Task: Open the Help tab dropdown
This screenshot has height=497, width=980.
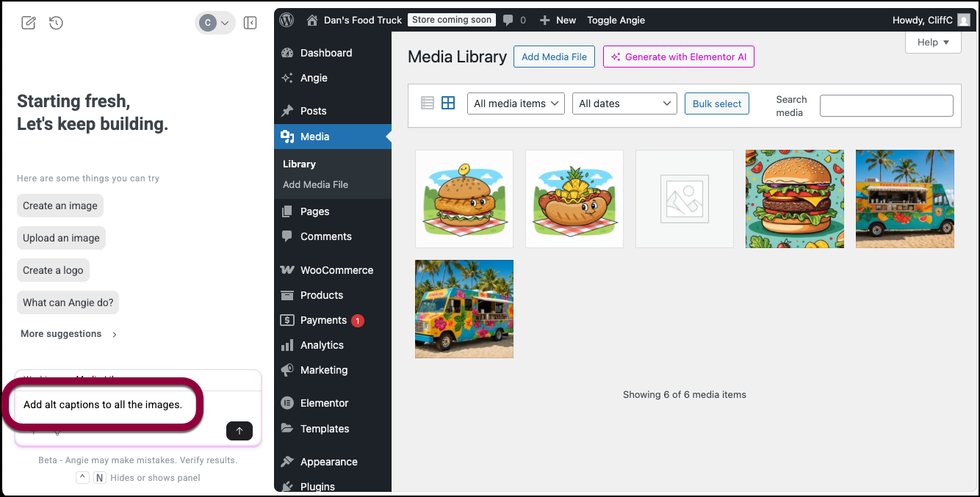Action: point(933,43)
